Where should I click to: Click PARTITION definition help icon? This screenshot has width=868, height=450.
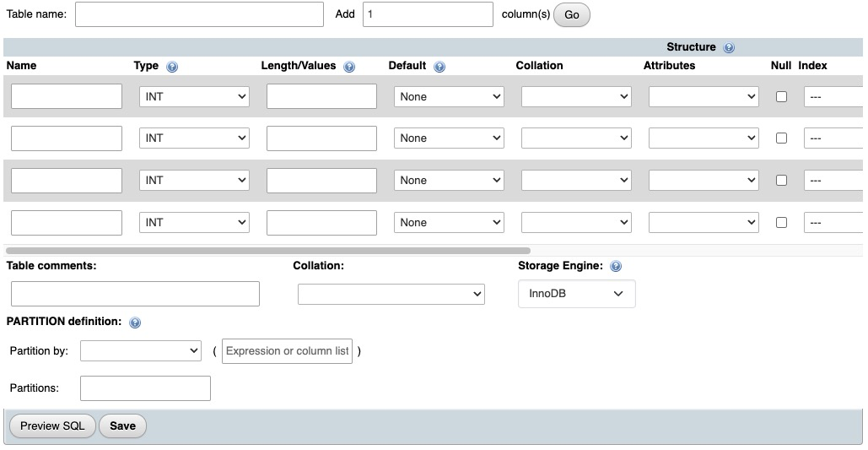(x=135, y=323)
